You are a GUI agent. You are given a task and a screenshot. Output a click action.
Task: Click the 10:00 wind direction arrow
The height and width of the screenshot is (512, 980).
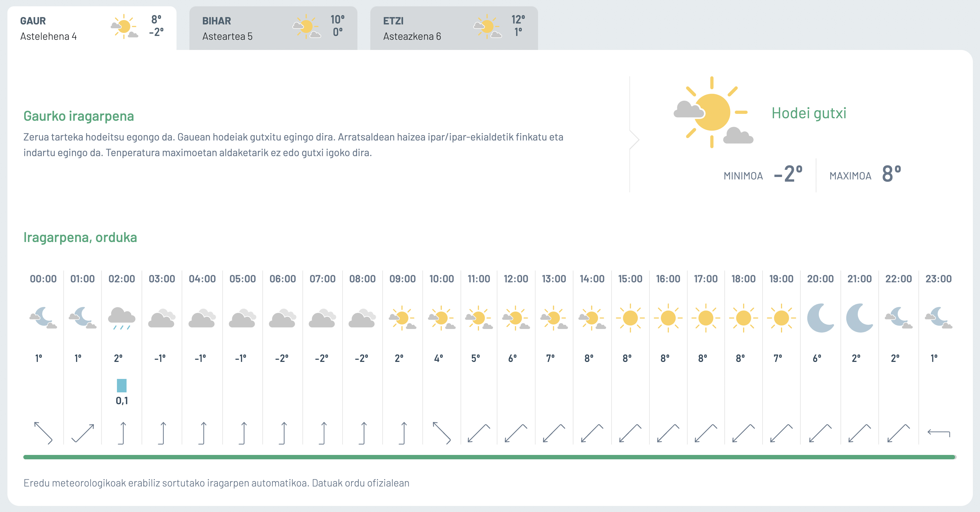coord(442,433)
